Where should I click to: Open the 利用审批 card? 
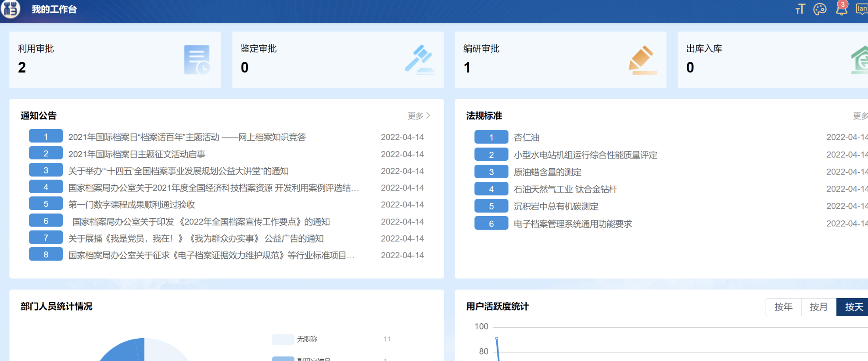click(x=115, y=60)
